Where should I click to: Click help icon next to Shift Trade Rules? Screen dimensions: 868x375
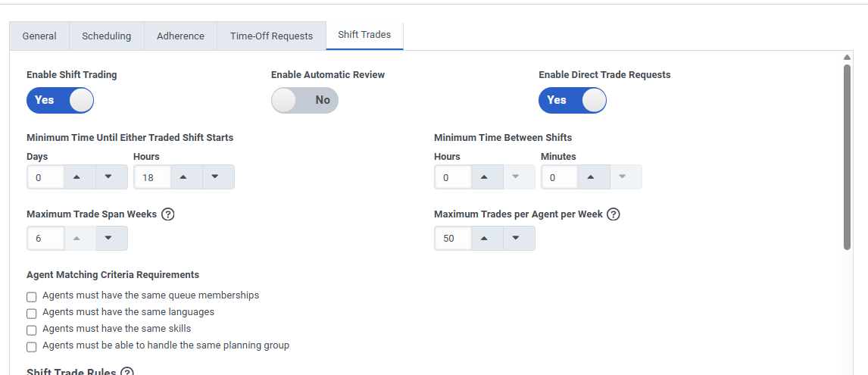point(127,371)
